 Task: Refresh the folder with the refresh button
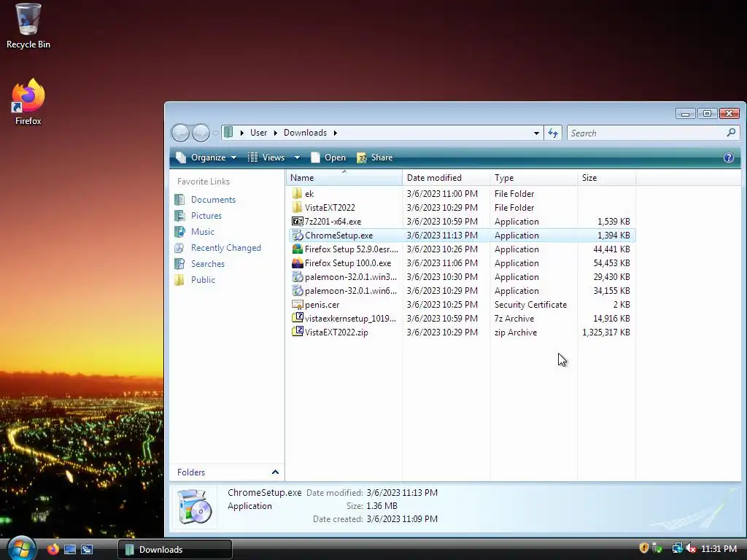tap(553, 133)
